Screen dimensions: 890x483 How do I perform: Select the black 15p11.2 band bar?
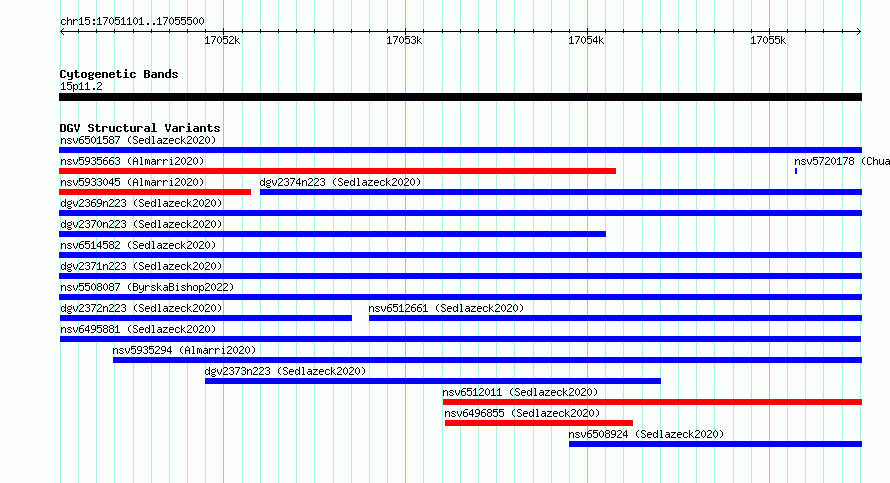tap(460, 97)
